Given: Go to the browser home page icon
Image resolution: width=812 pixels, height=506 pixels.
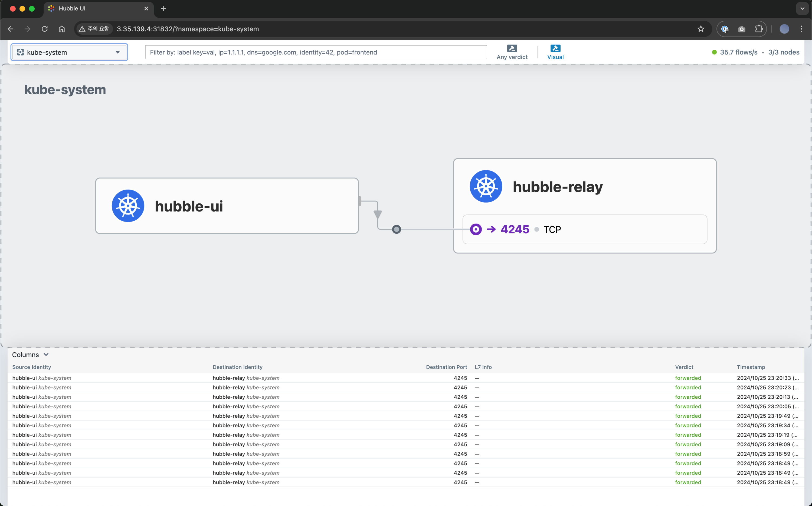Looking at the screenshot, I should [x=62, y=29].
